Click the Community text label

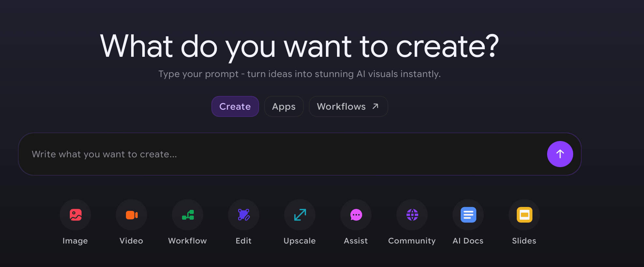tap(412, 241)
